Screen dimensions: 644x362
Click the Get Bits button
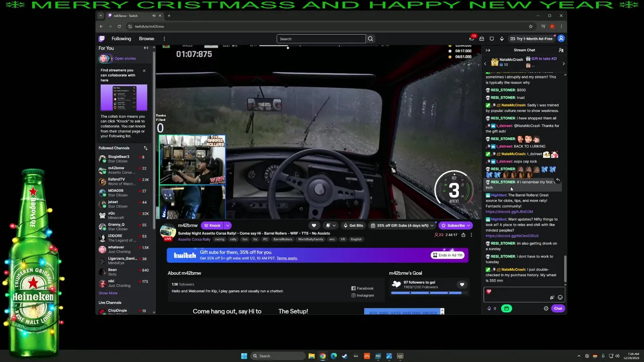coord(354,225)
